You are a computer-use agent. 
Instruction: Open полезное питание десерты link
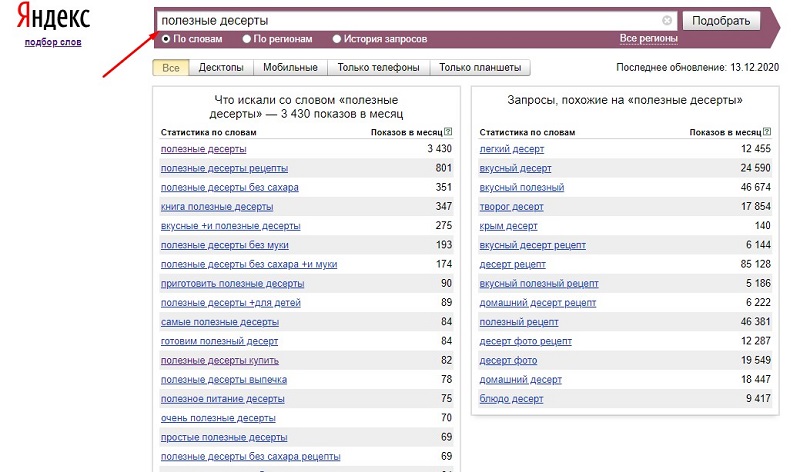[x=222, y=399]
